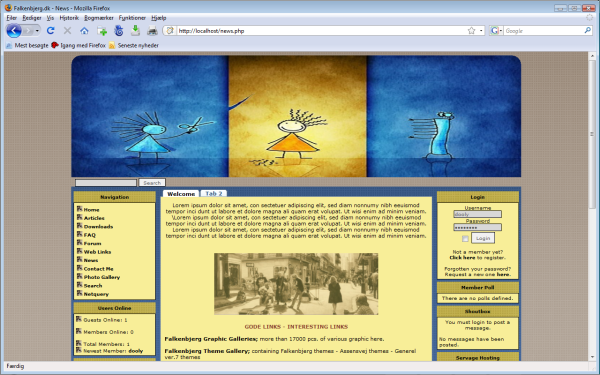Open the downloads green arrow icon

135,31
